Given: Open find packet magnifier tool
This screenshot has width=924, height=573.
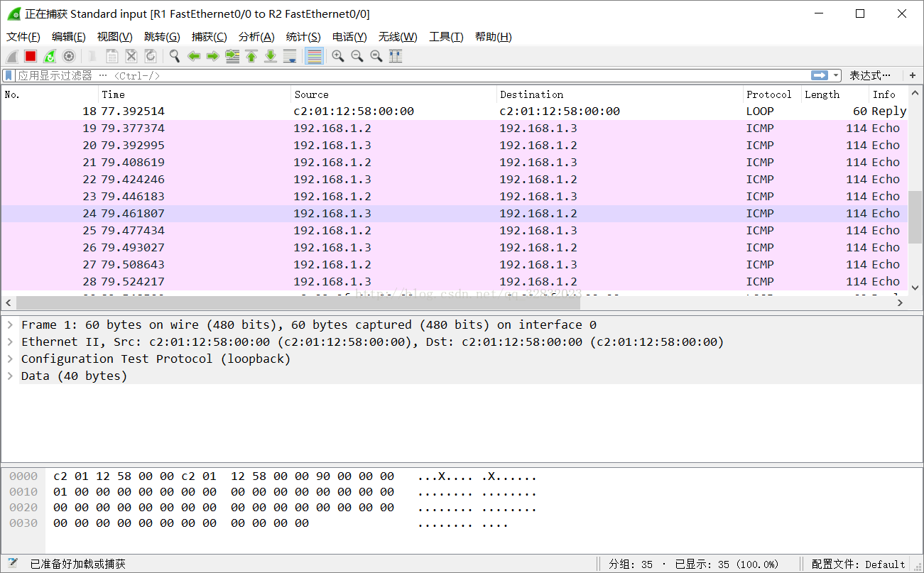Looking at the screenshot, I should point(174,56).
